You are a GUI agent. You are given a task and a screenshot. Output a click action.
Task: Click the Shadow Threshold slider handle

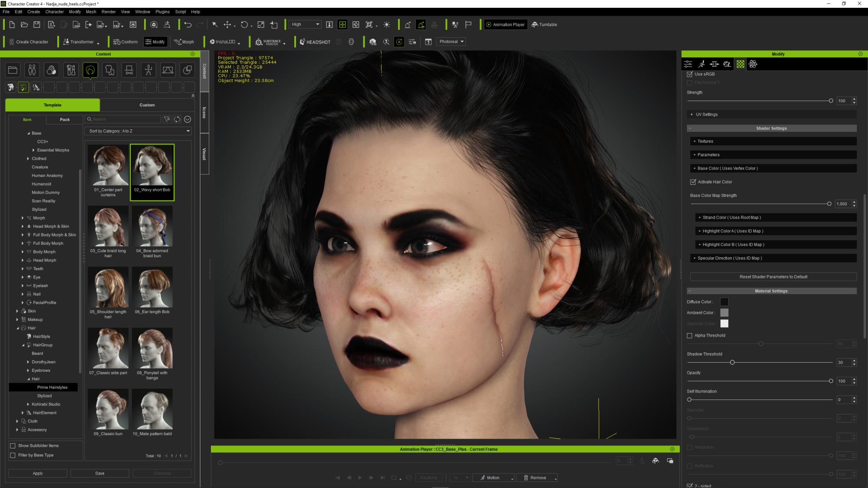click(x=732, y=363)
